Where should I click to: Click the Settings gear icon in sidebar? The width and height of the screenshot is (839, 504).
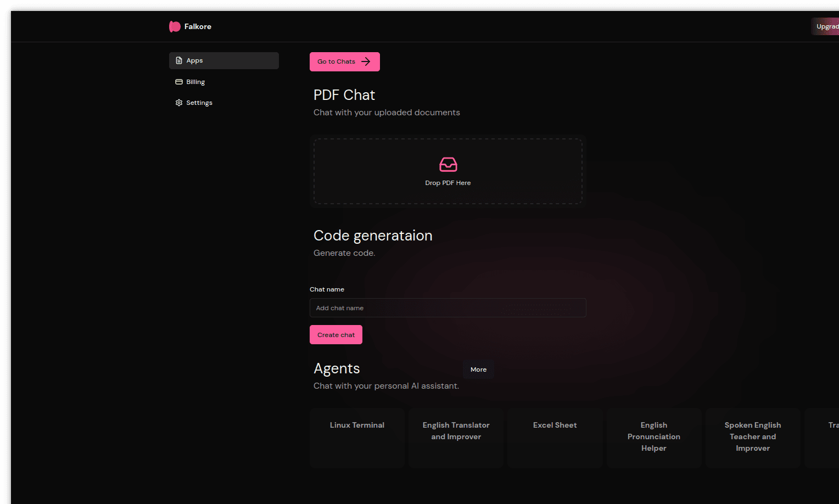click(179, 103)
